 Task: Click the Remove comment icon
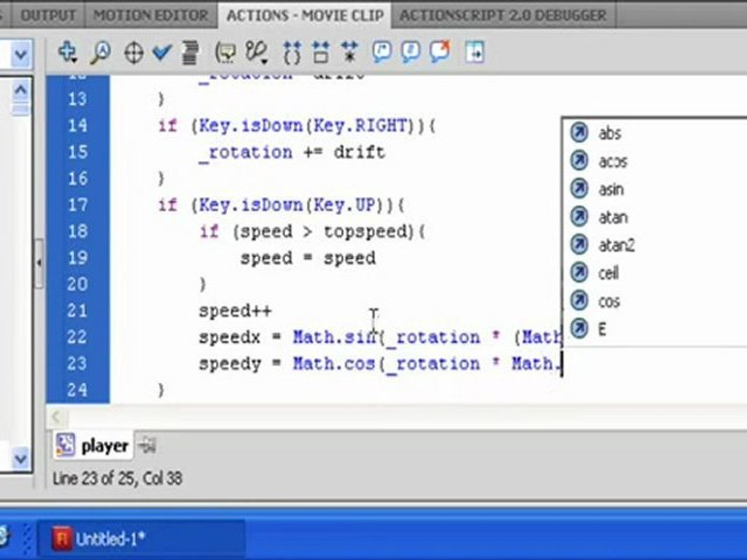(440, 52)
